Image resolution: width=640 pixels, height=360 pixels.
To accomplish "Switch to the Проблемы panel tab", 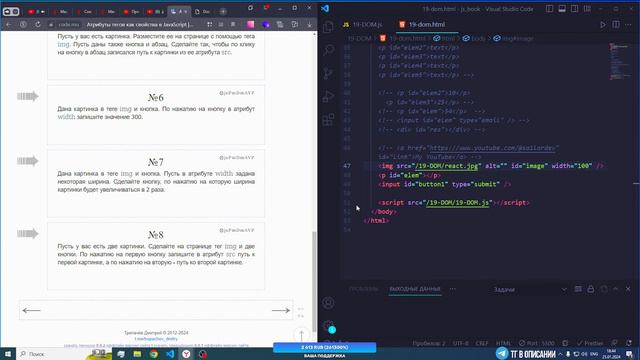I will 363,289.
